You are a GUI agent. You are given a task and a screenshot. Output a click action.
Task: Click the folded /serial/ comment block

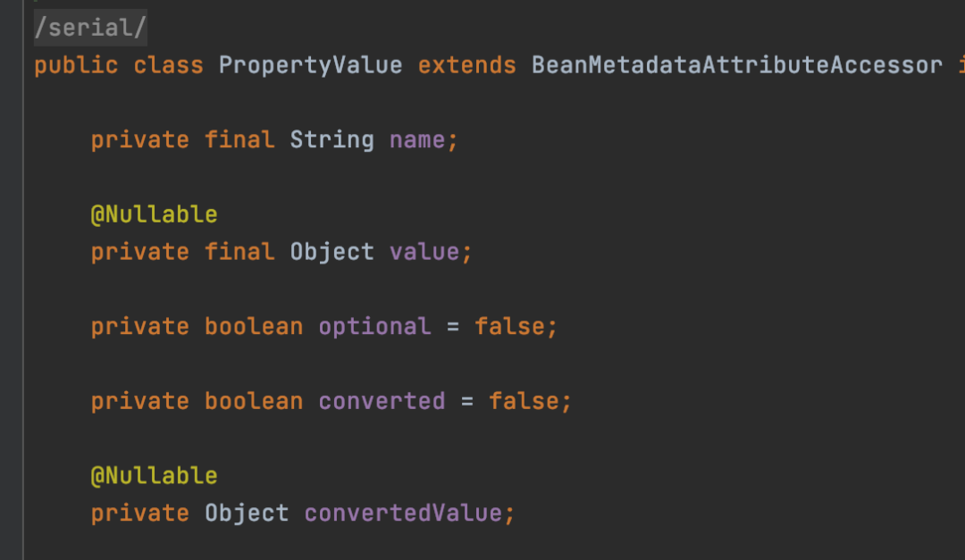pos(89,28)
